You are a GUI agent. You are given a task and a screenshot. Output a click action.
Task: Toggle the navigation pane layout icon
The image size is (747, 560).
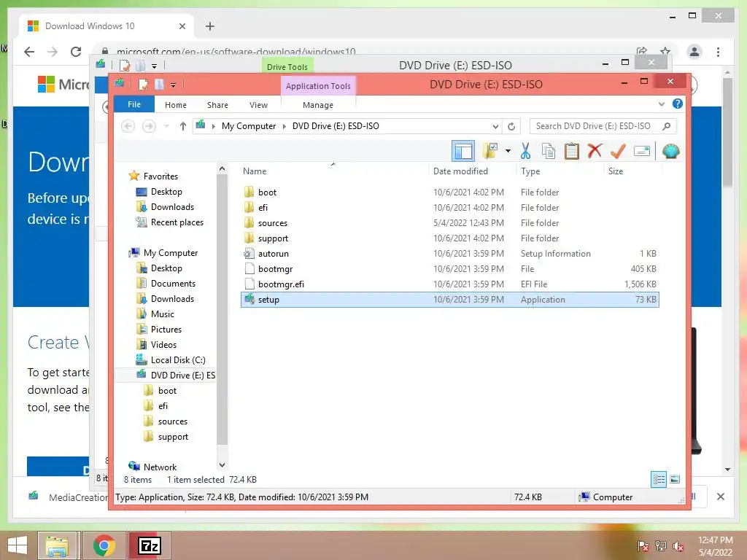click(x=463, y=152)
